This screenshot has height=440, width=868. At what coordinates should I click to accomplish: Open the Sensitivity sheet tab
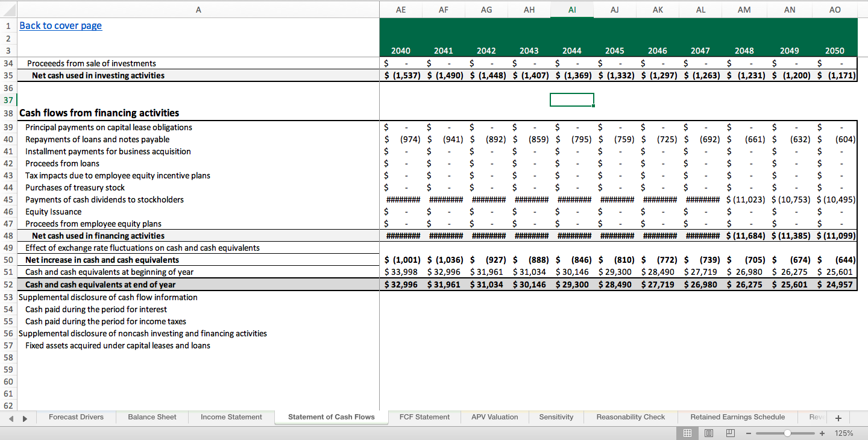[556, 417]
